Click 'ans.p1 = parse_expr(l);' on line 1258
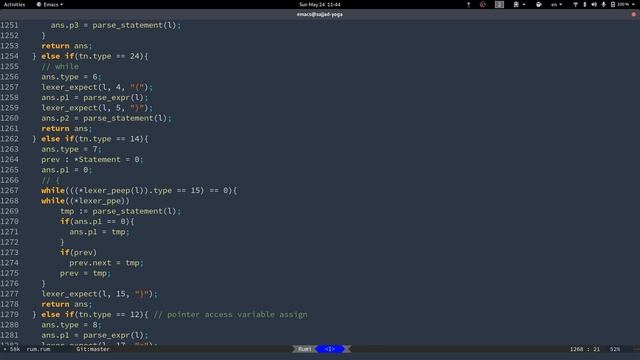 click(x=95, y=98)
